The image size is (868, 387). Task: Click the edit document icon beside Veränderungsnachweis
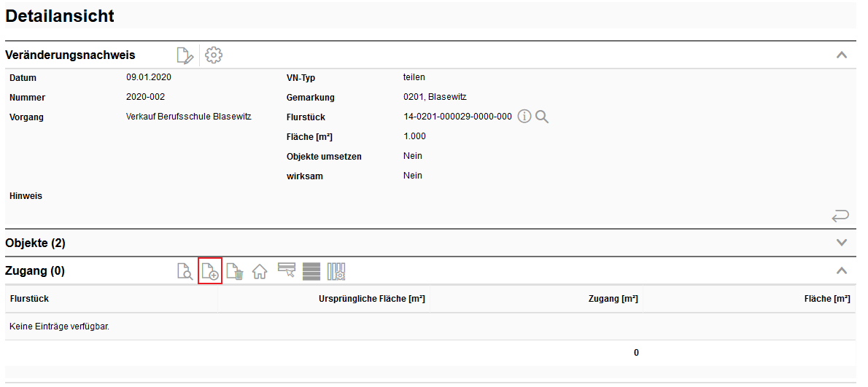click(185, 55)
